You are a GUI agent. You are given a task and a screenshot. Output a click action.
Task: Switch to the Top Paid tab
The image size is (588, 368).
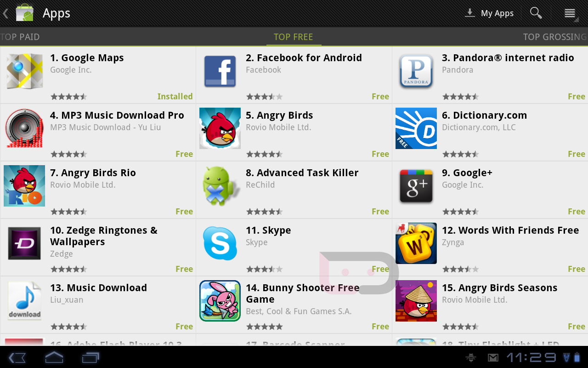20,37
